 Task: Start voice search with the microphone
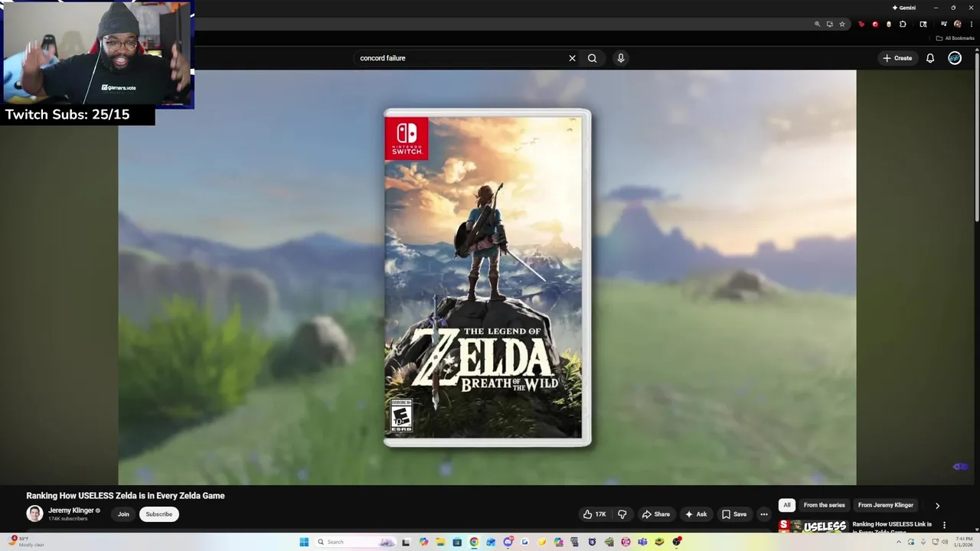[621, 58]
